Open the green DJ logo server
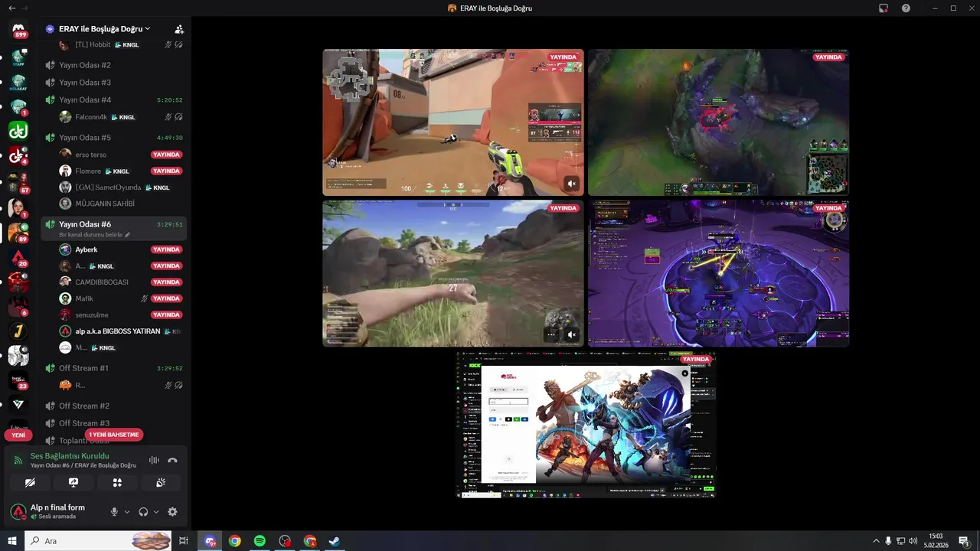Image resolution: width=980 pixels, height=551 pixels. click(18, 131)
